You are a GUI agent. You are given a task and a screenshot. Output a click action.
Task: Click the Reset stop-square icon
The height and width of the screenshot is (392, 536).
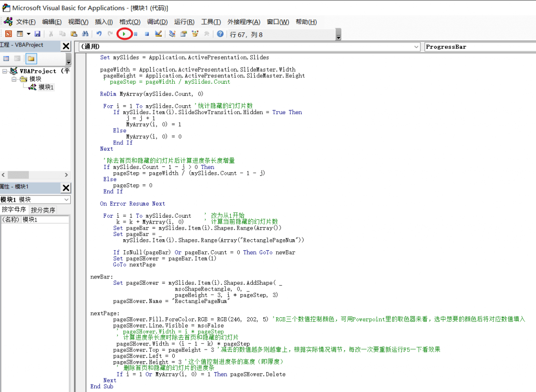[x=147, y=34]
